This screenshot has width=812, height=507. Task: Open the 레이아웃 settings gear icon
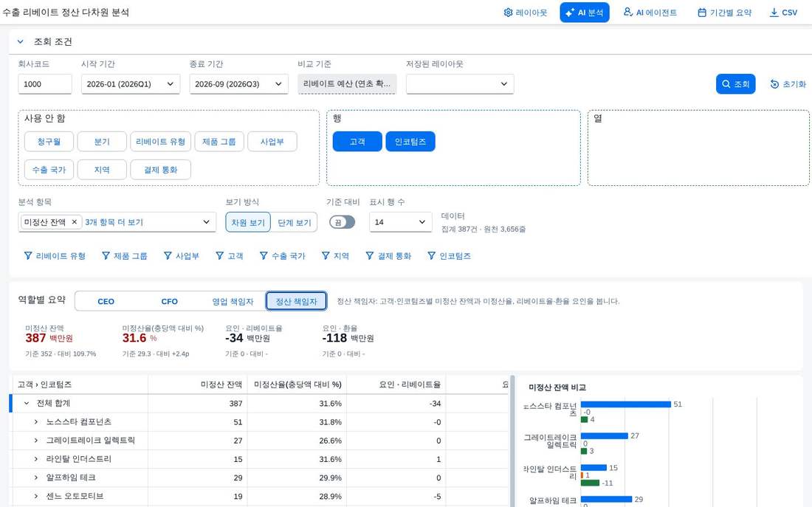click(x=508, y=13)
